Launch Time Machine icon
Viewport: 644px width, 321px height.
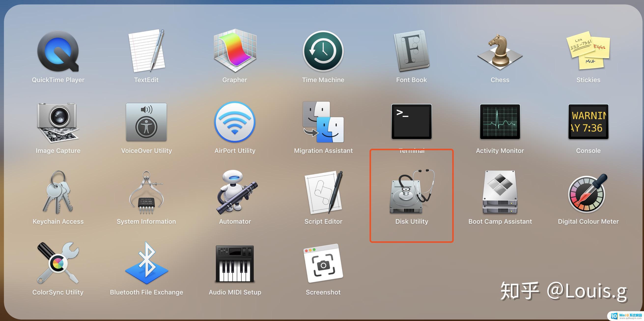323,51
